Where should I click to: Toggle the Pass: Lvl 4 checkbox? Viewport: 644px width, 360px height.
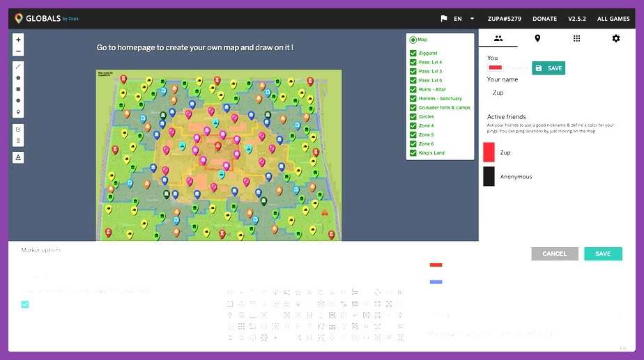[413, 63]
